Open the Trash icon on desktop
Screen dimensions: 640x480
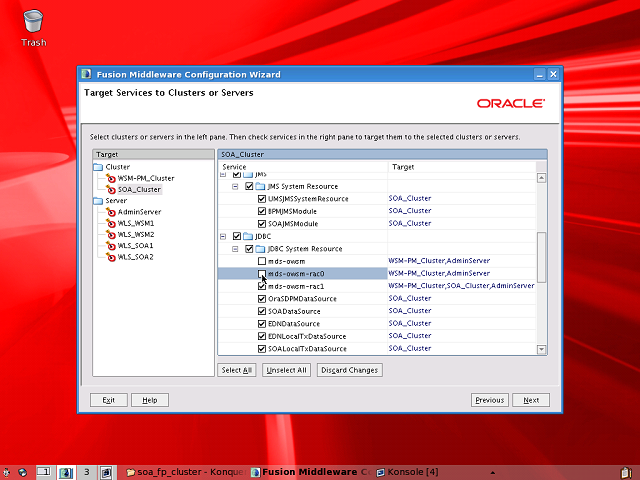33,21
